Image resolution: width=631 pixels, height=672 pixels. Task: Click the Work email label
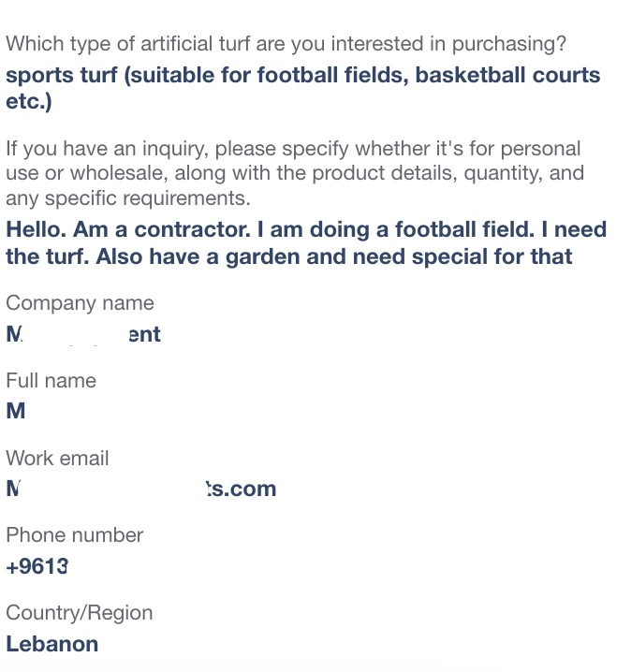[57, 459]
